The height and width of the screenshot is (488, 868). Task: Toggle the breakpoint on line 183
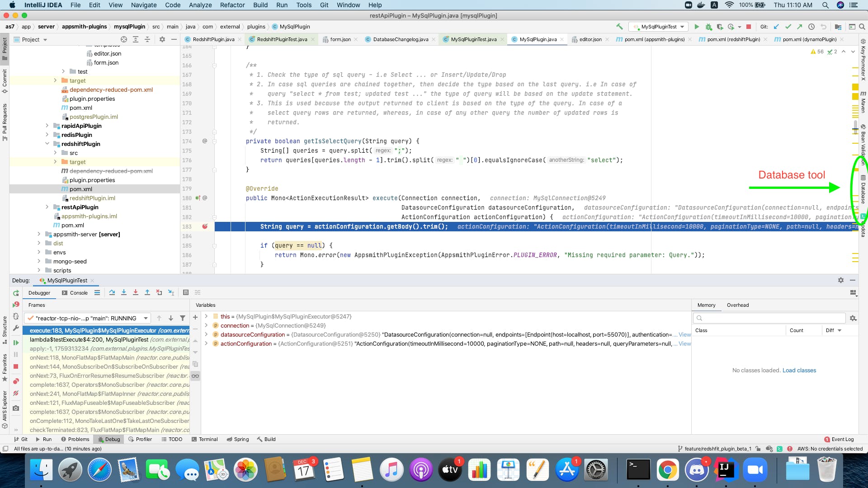pos(205,226)
